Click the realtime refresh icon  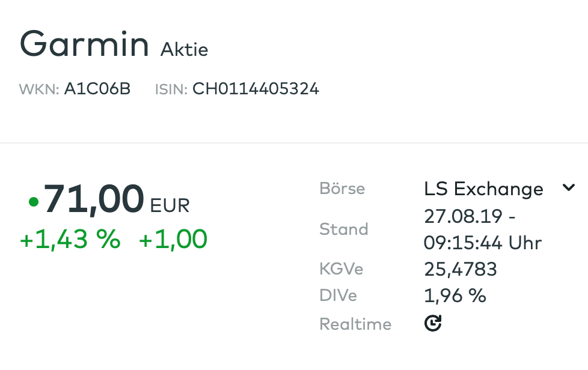pos(433,324)
